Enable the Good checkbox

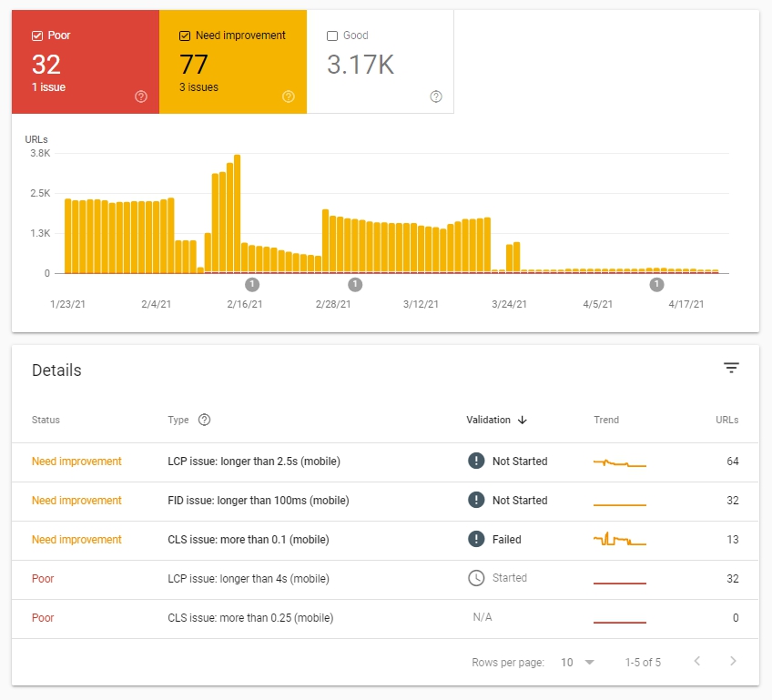[x=332, y=36]
